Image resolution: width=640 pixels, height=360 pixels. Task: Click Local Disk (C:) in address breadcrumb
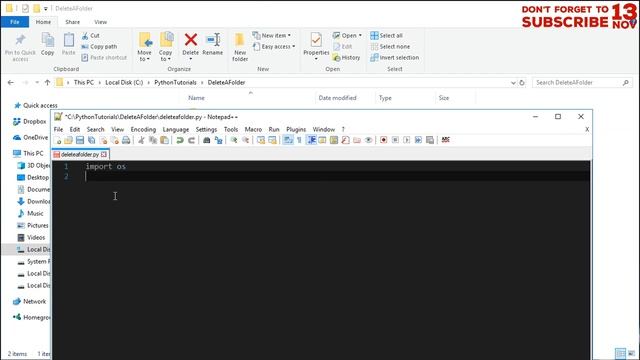tap(124, 82)
